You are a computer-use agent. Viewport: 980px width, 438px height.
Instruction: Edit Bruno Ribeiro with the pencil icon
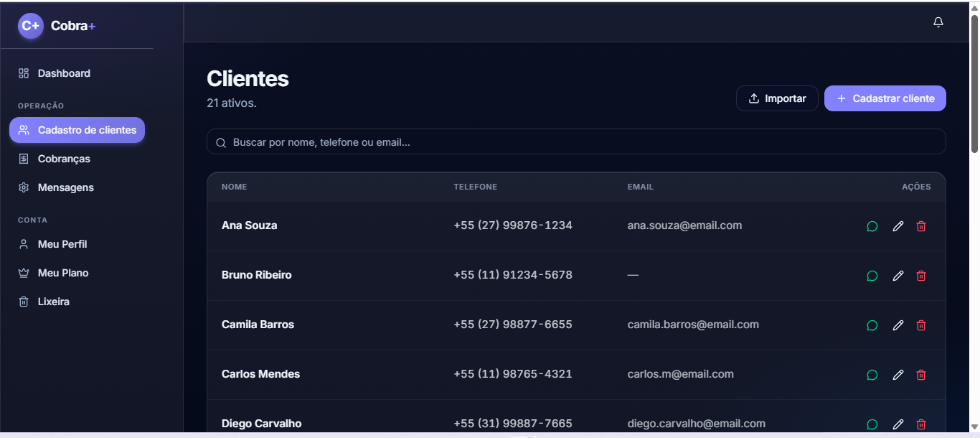(x=897, y=276)
